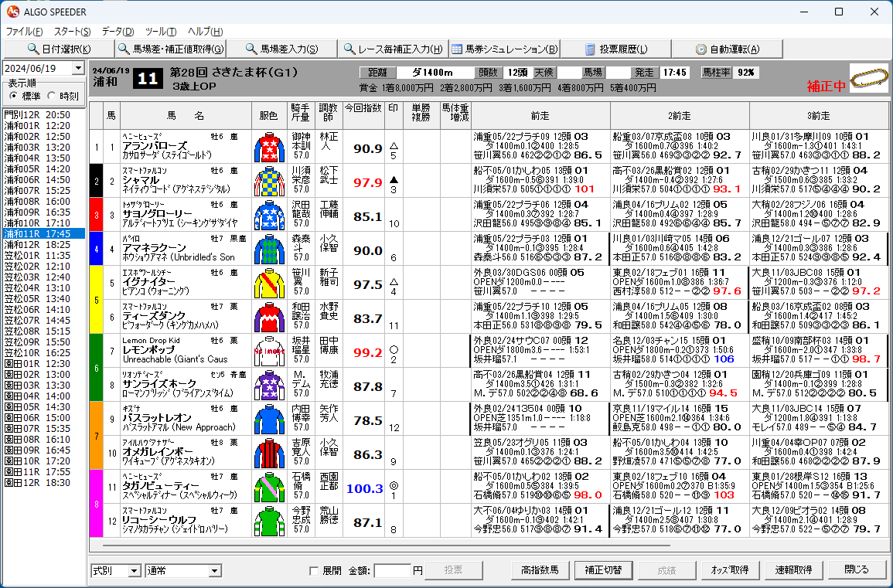Start 自動運転(A) toolbar button
893x588 pixels.
click(728, 49)
